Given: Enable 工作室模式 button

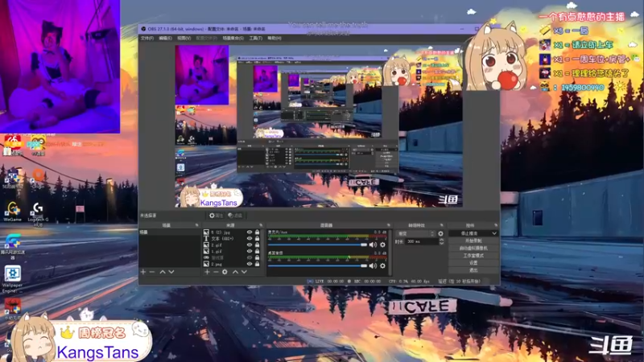Looking at the screenshot, I should 473,256.
